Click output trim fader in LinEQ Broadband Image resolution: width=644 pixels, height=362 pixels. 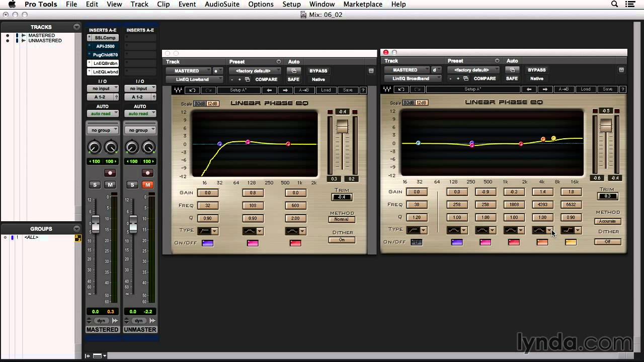(606, 125)
